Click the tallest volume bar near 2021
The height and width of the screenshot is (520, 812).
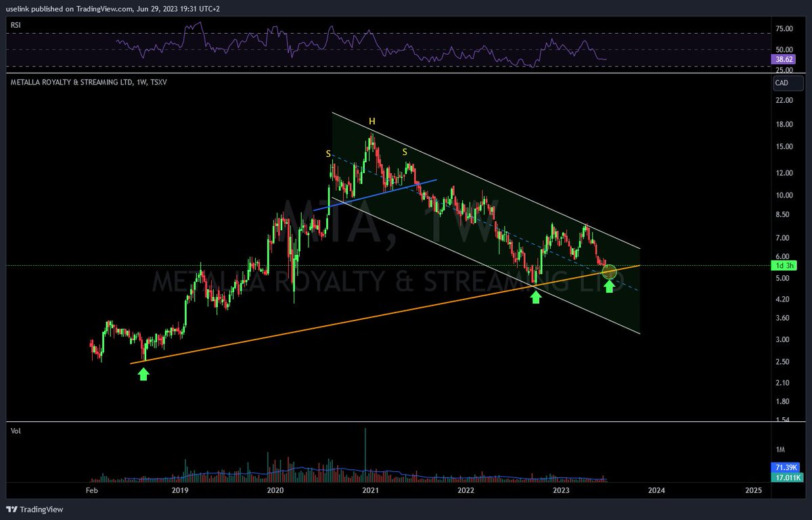[x=365, y=454]
